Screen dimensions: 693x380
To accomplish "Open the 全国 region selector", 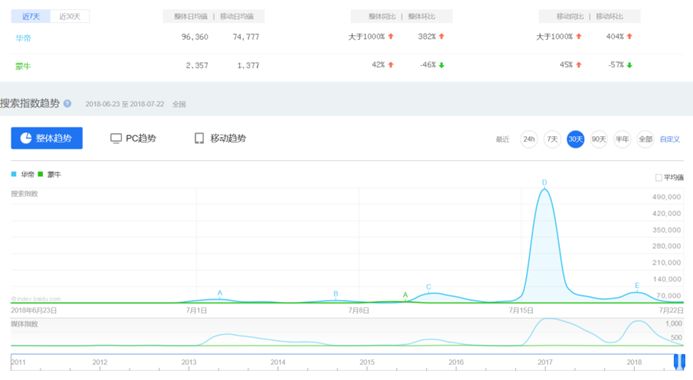I will (x=179, y=104).
